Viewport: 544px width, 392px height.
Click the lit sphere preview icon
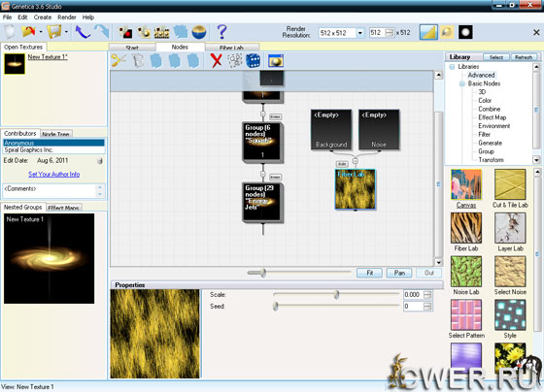(x=447, y=32)
